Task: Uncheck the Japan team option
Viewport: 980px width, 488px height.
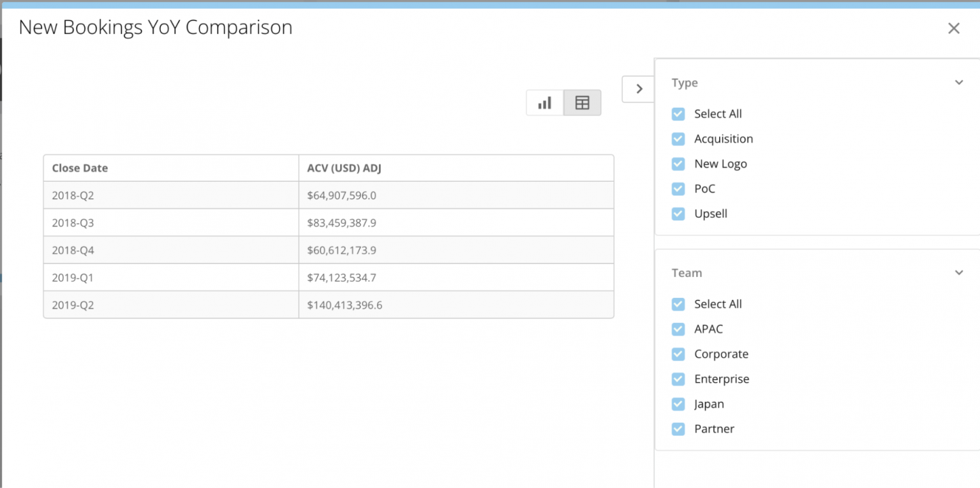Action: [678, 404]
